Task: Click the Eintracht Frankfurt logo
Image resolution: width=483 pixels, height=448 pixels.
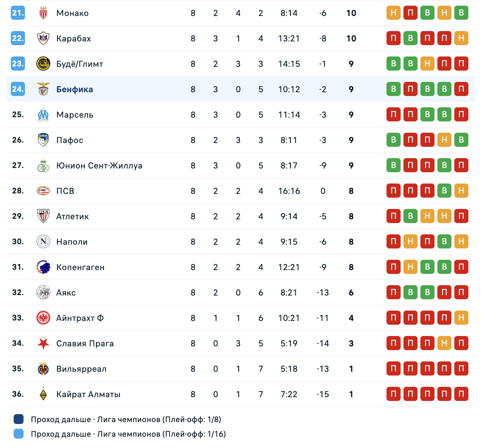Action: coord(43,318)
